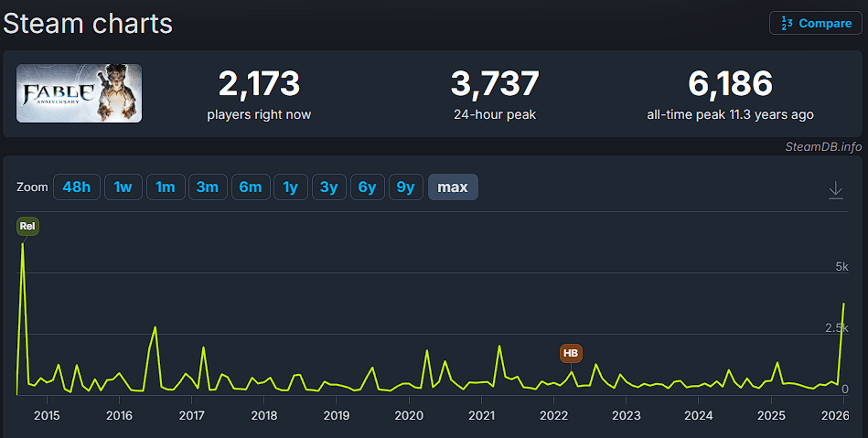Viewport: 868px width, 438px height.
Task: Switch chart zoom to 1m
Action: (165, 187)
